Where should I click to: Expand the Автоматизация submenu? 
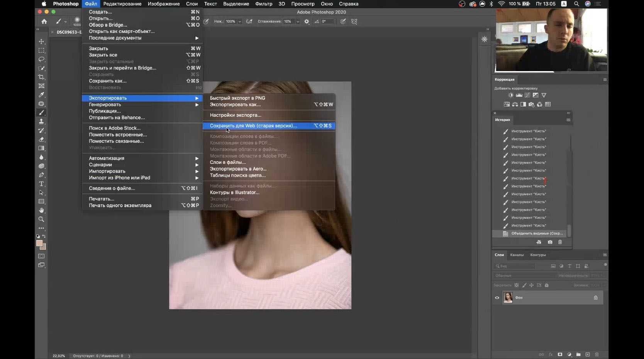point(142,158)
